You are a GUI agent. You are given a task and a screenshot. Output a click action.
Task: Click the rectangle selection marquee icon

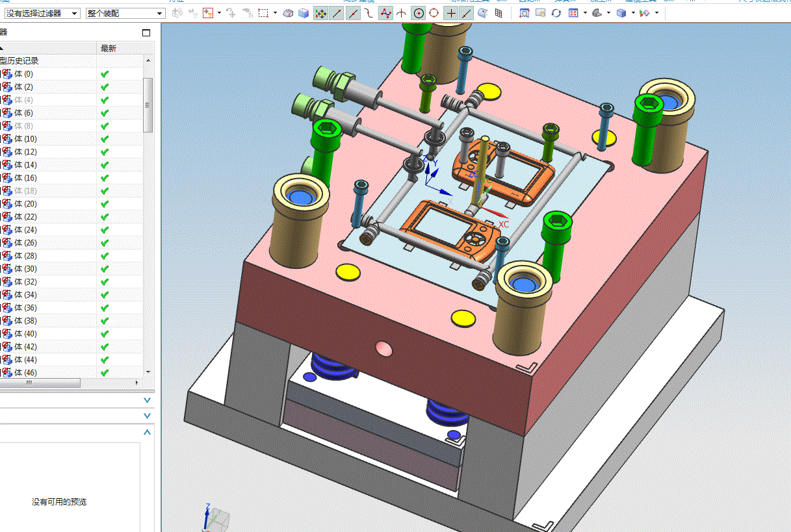click(263, 13)
